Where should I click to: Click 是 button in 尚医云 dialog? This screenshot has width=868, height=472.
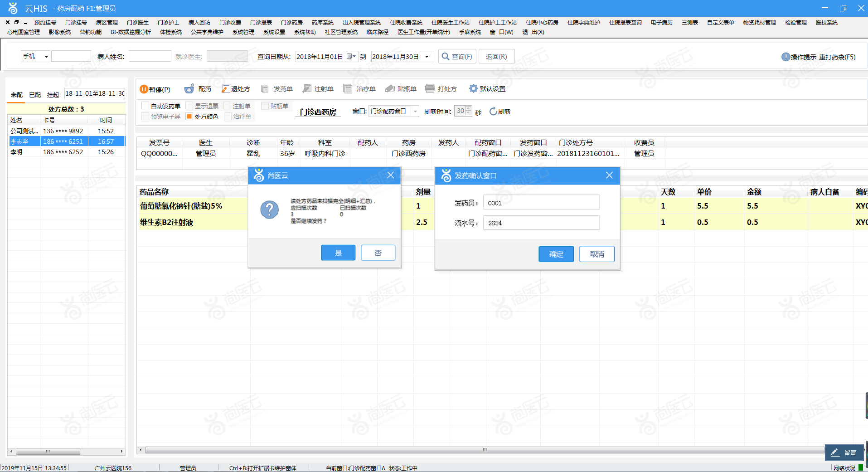(338, 253)
